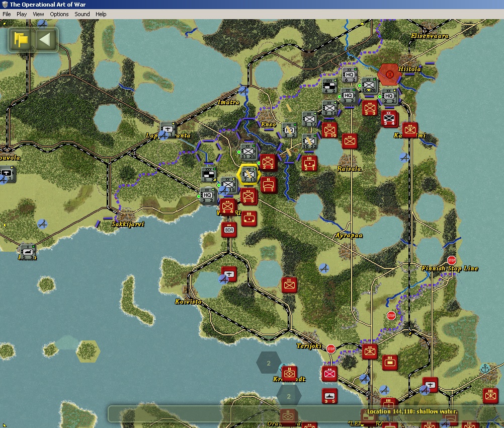The image size is (504, 428).
Task: Click the upper shaded hex marked 2
Action: click(x=269, y=363)
